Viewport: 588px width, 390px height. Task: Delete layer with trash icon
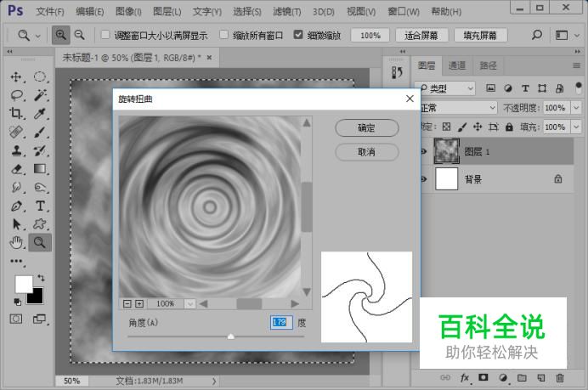(559, 378)
